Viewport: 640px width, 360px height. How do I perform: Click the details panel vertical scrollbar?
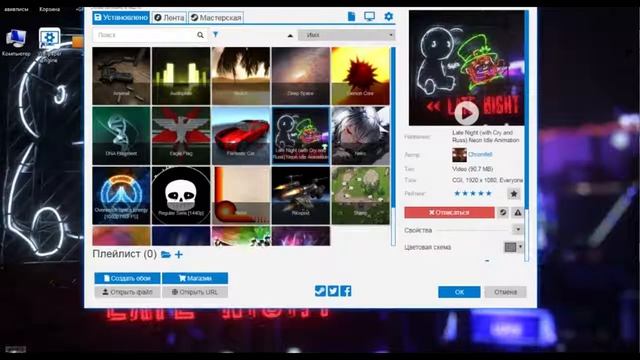(527, 136)
